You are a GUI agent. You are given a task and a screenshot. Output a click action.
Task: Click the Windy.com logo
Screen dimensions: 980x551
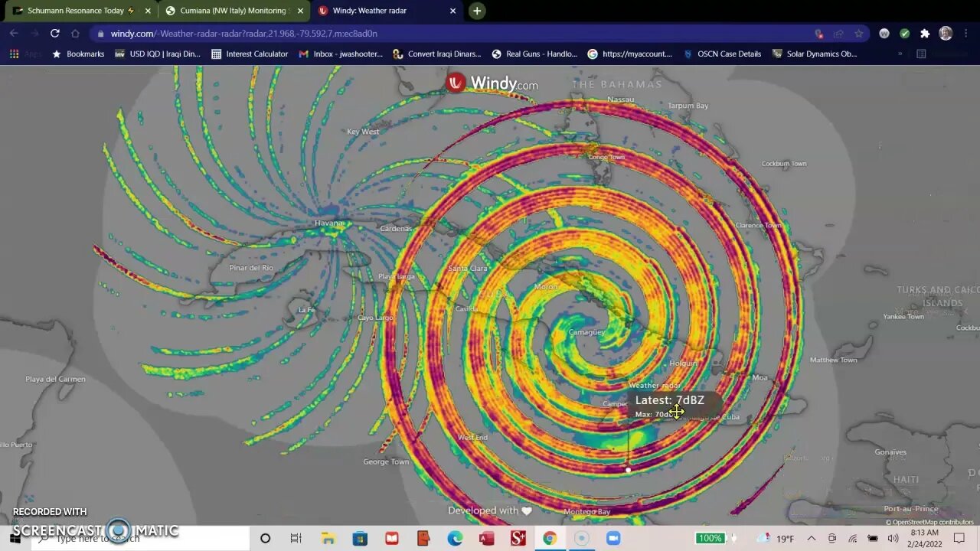[492, 83]
